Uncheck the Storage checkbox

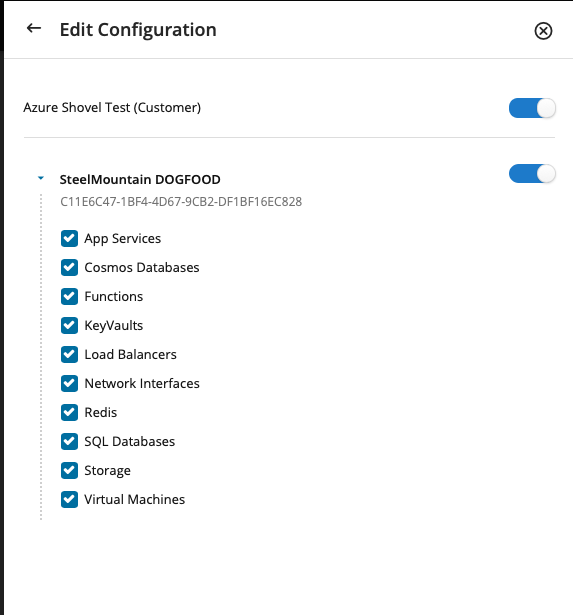(x=69, y=471)
